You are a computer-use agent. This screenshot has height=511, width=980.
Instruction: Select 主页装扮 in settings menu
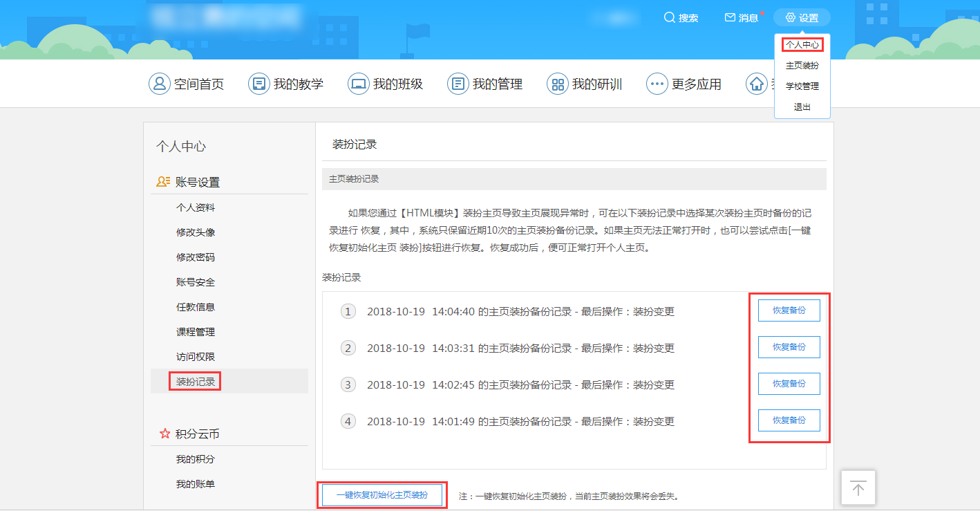pos(802,66)
